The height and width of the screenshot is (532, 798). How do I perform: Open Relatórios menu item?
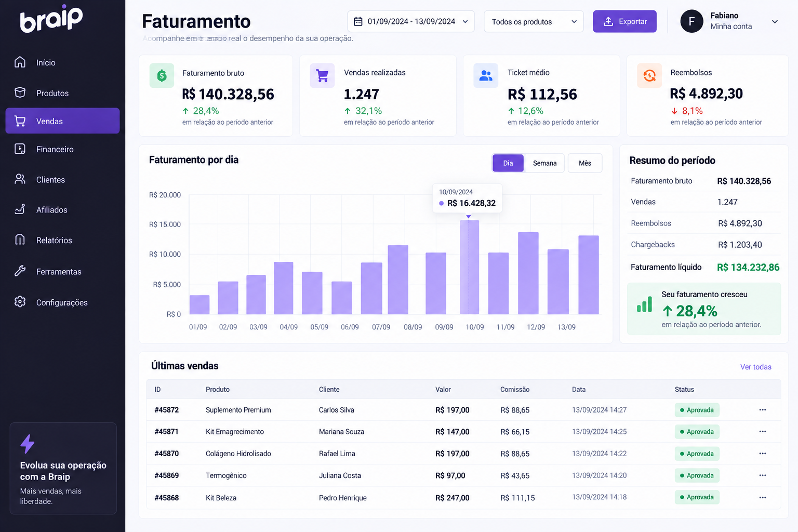[x=62, y=240]
